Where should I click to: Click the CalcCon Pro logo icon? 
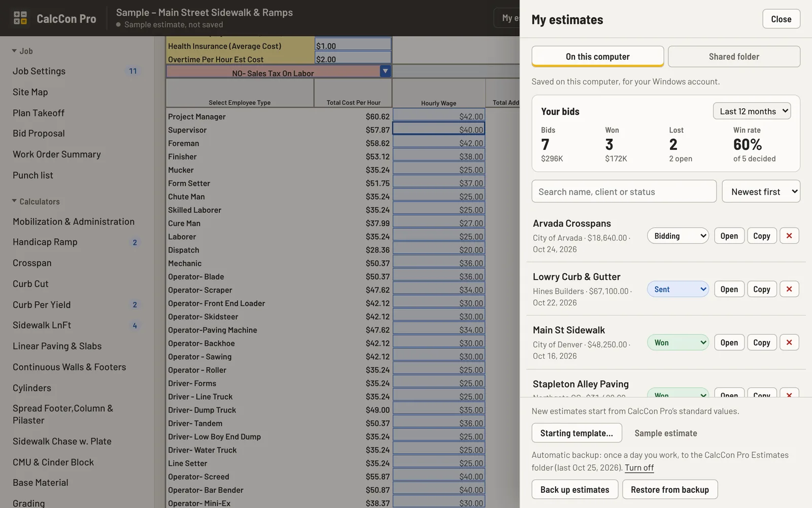point(20,18)
